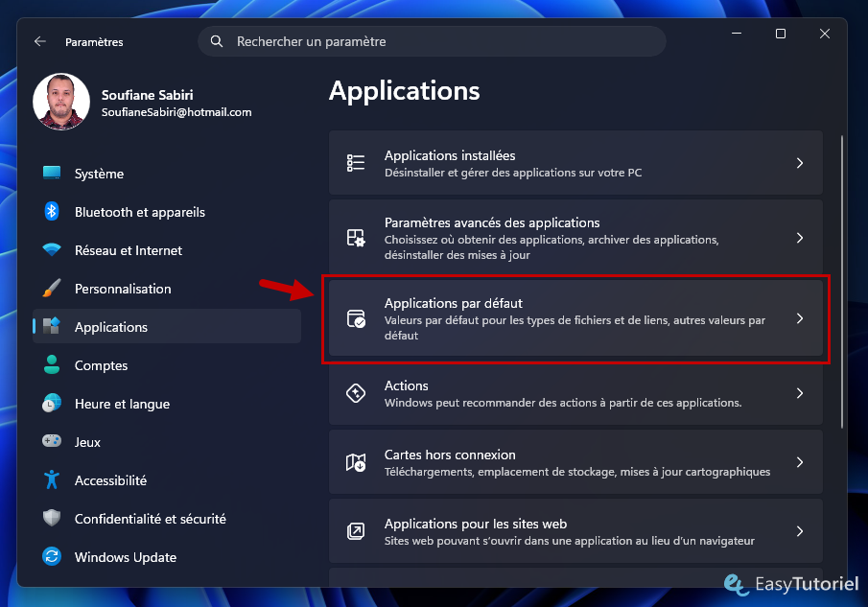Viewport: 868px width, 607px height.
Task: Click the Applications pour les sites web icon
Action: coord(356,531)
